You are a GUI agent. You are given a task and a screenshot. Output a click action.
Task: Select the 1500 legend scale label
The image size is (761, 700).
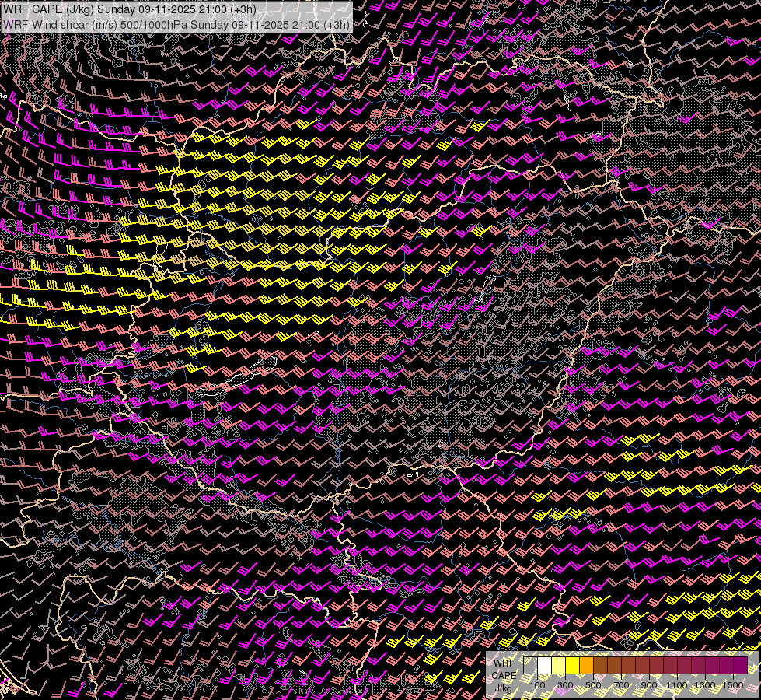coord(732,684)
